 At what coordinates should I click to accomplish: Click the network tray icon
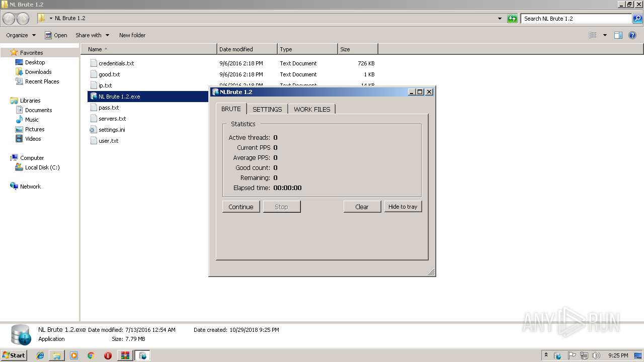pos(584,355)
